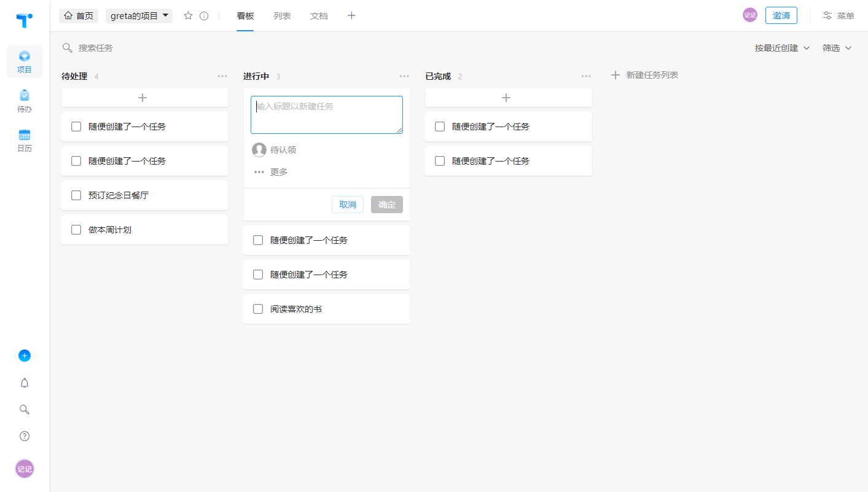Switch to the 列表 tab
This screenshot has height=492, width=868.
coord(282,16)
